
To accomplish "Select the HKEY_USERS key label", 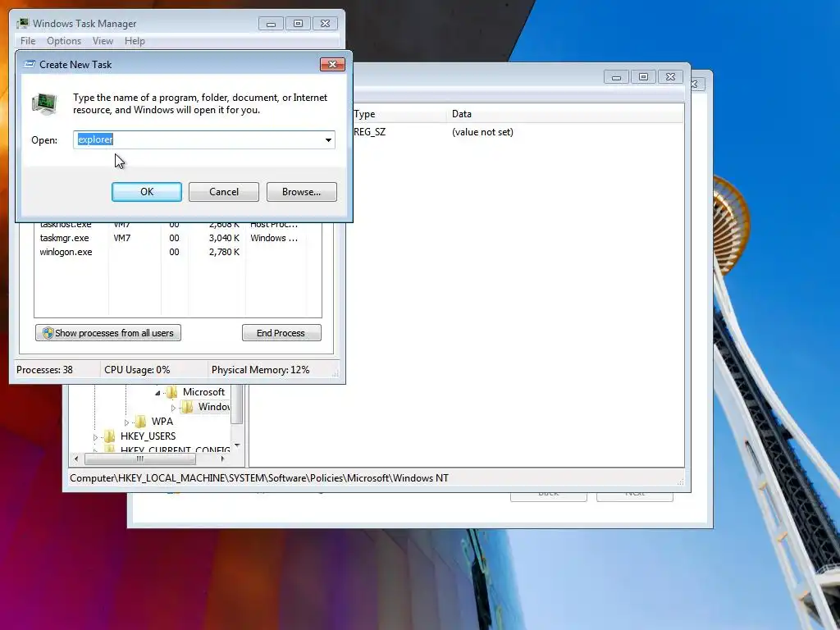I will (x=148, y=436).
